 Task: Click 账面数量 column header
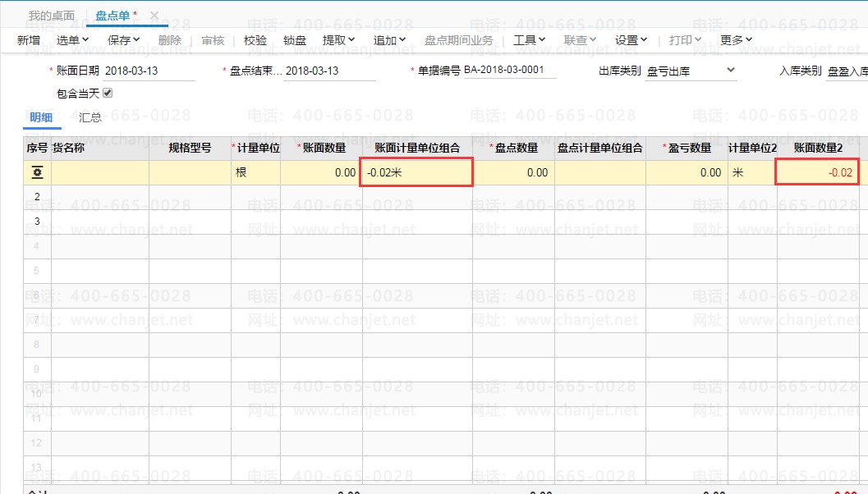point(322,148)
